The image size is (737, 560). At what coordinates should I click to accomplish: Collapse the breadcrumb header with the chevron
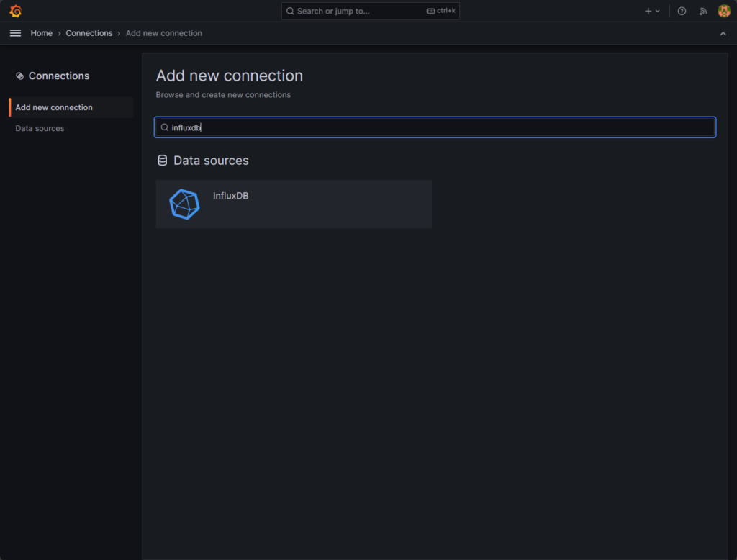pos(723,33)
